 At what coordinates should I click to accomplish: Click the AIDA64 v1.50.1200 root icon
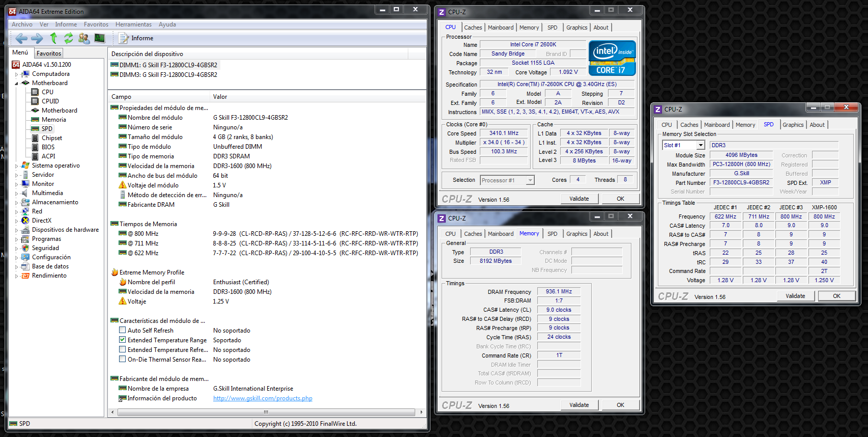pos(16,65)
